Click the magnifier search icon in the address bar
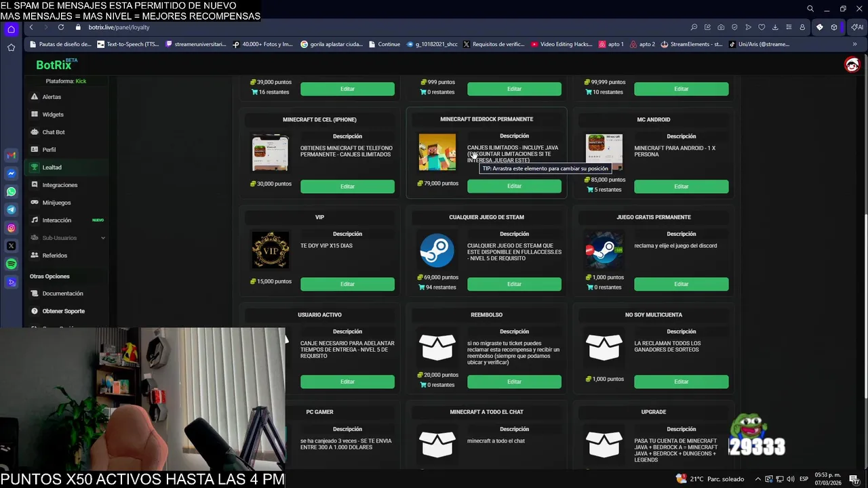 pyautogui.click(x=694, y=27)
